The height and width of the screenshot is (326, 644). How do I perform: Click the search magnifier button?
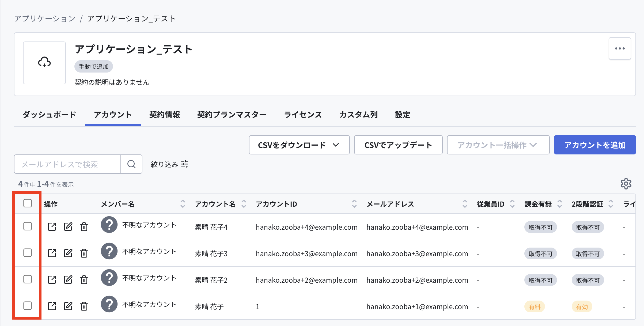click(x=131, y=164)
